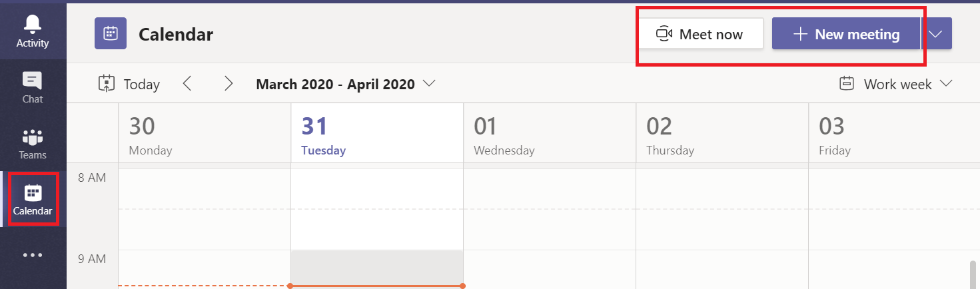This screenshot has height=291, width=980.
Task: Expand the New meeting dropdown arrow
Action: 936,34
